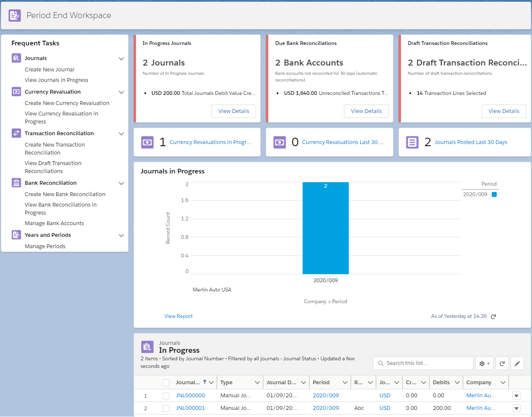Click the Bank Reconciliation building icon

[x=16, y=183]
